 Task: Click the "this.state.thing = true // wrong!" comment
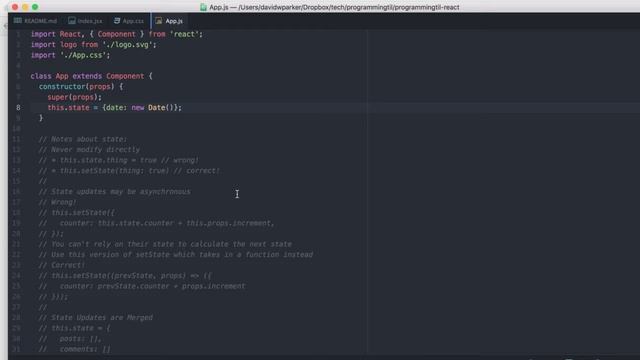129,160
